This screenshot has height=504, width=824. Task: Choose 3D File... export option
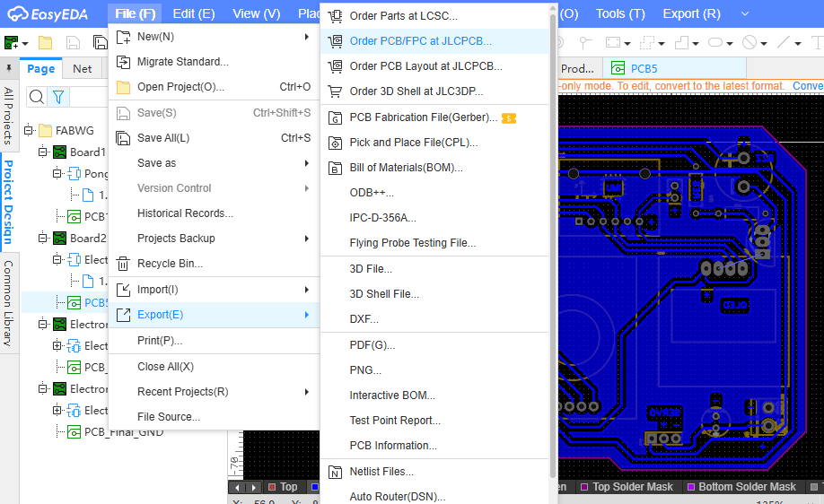434,269
